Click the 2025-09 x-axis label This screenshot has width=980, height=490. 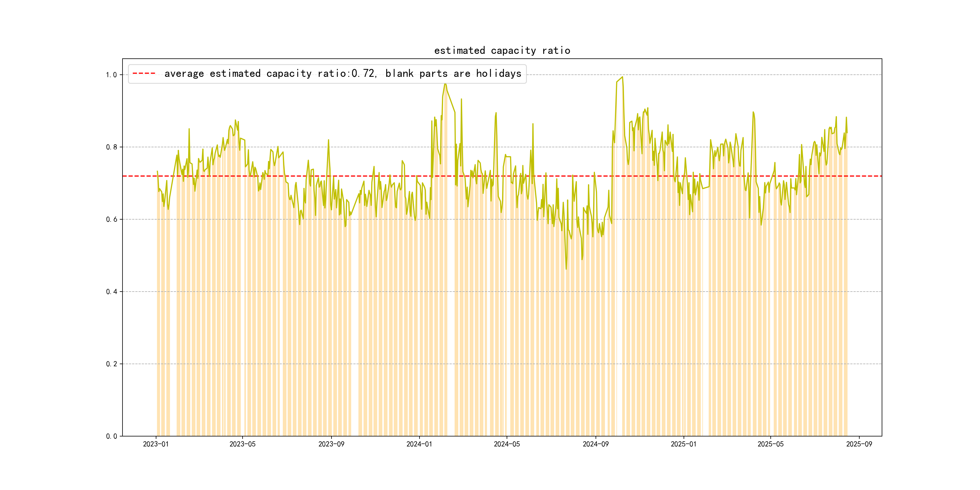859,444
